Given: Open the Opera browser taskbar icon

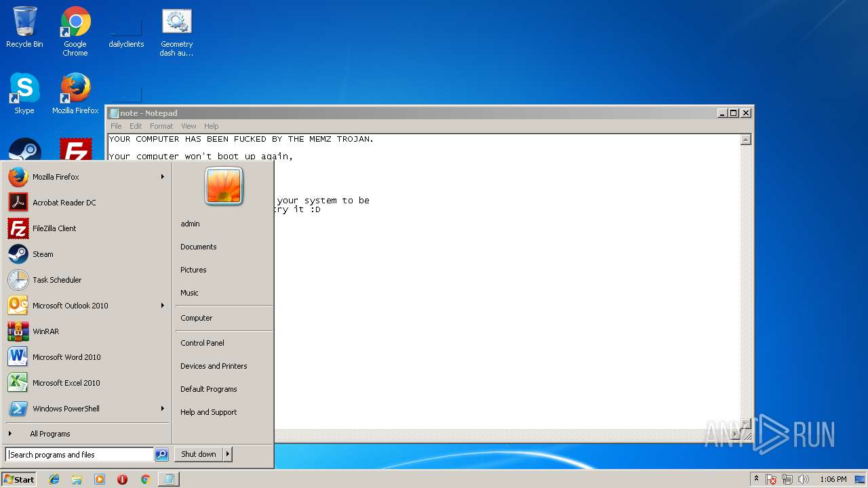Looking at the screenshot, I should click(122, 479).
